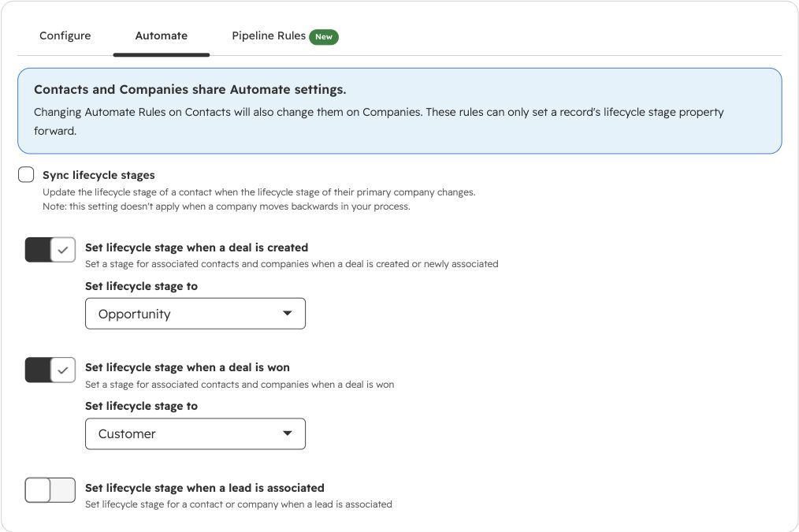
Task: Click the Sync lifecycle stages label
Action: point(98,175)
